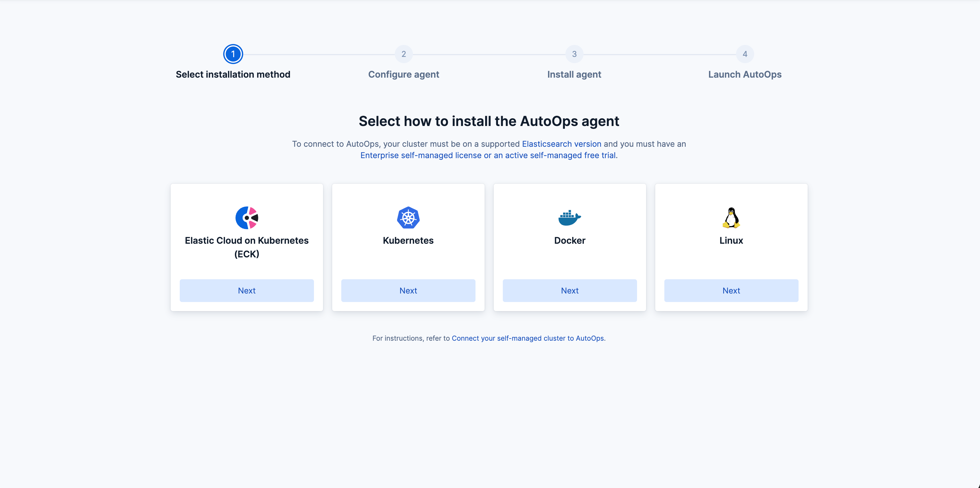Click step 4 circle in the progress stepper

pyautogui.click(x=745, y=54)
